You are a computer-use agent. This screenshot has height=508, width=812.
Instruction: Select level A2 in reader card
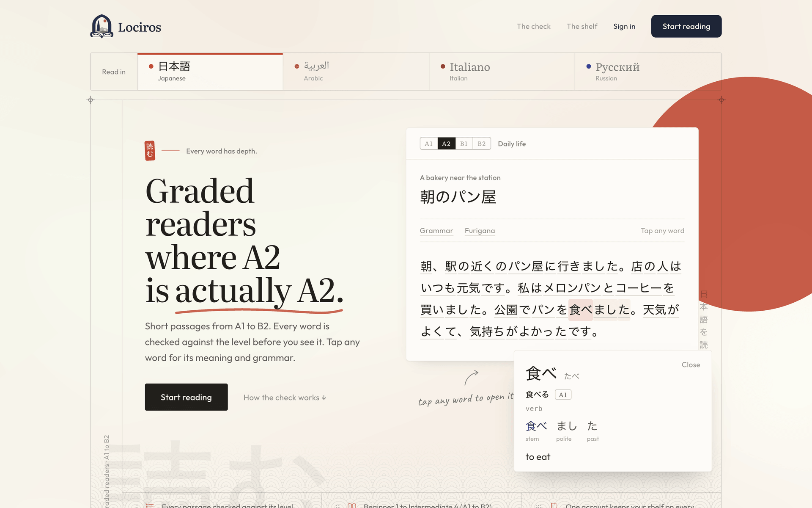click(x=446, y=144)
